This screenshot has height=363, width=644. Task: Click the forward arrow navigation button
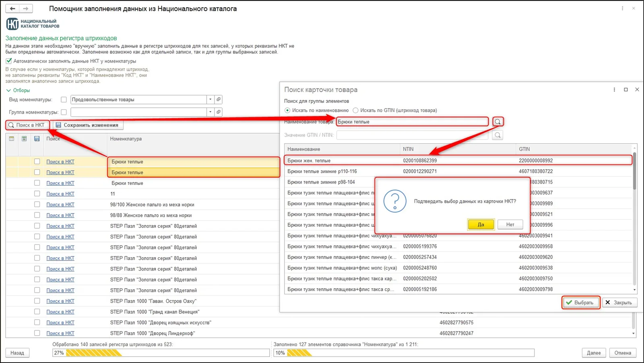[x=26, y=8]
